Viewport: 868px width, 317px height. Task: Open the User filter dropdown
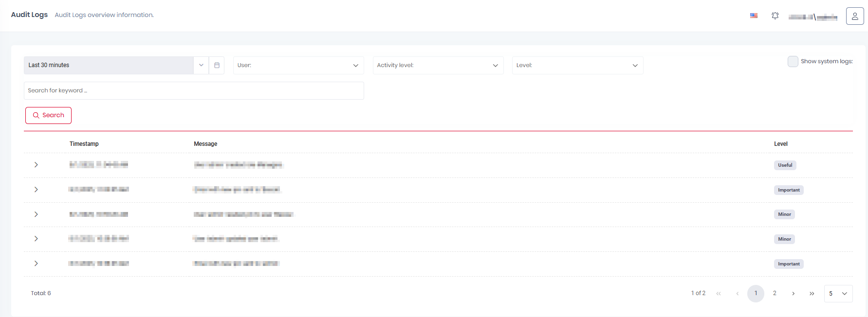point(298,65)
